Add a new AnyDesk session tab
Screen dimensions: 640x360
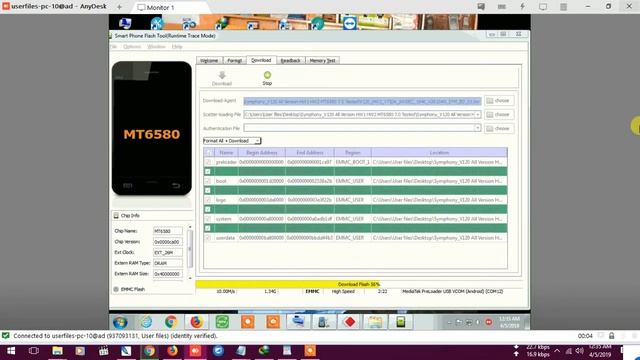pyautogui.click(x=120, y=7)
